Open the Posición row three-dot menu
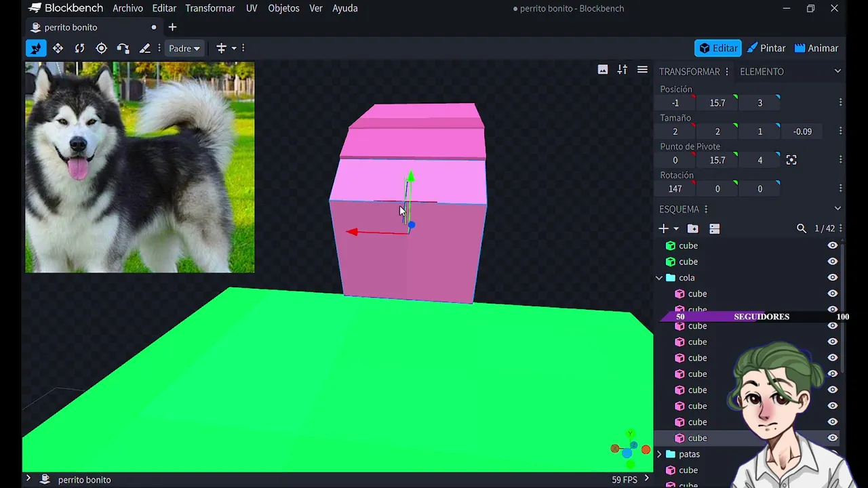 (x=840, y=102)
